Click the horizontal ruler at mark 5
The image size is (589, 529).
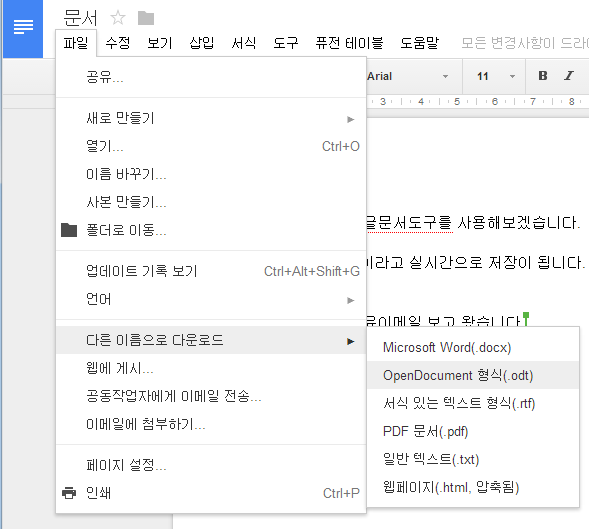point(457,101)
